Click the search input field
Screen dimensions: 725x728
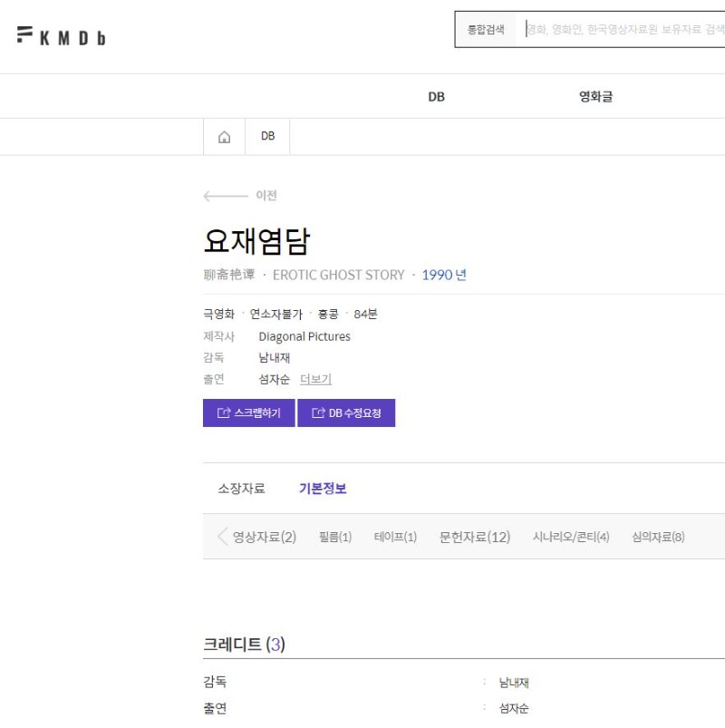pos(625,30)
